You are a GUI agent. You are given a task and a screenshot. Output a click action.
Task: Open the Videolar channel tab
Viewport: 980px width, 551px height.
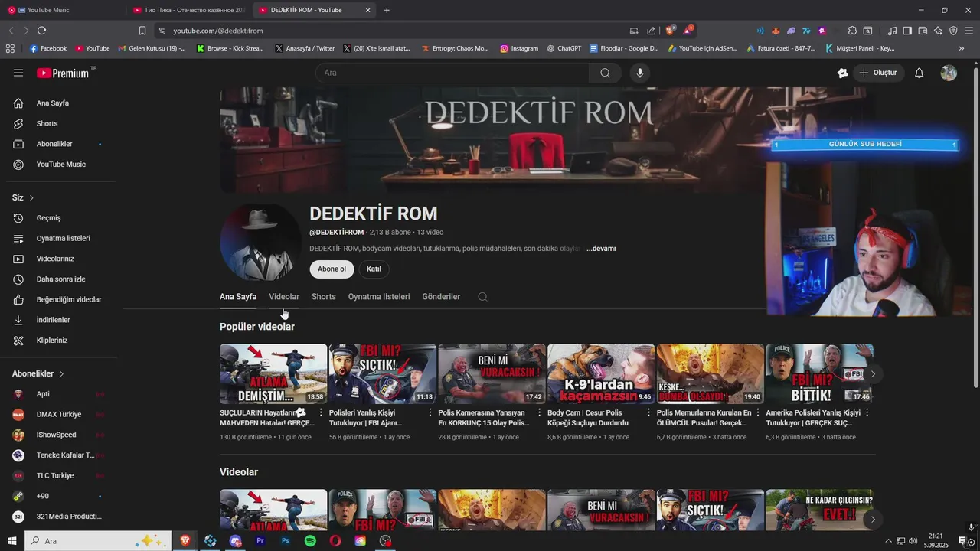pyautogui.click(x=284, y=297)
